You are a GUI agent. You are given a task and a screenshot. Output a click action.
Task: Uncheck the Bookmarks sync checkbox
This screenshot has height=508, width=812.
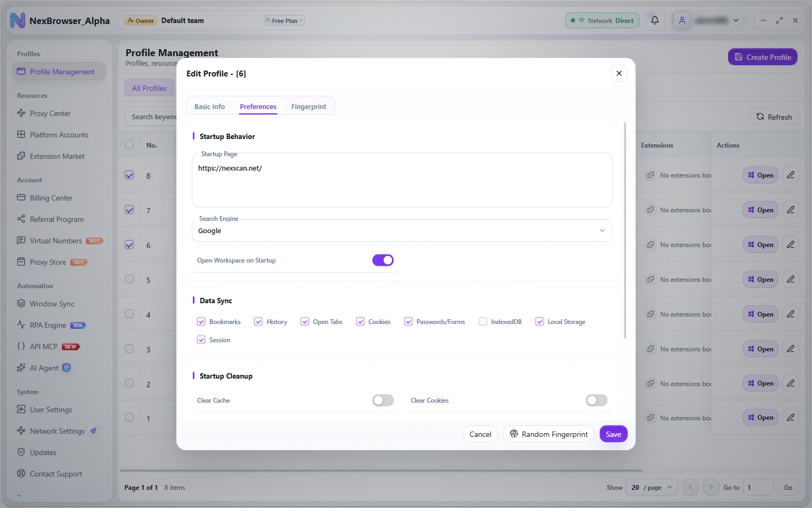[201, 321]
